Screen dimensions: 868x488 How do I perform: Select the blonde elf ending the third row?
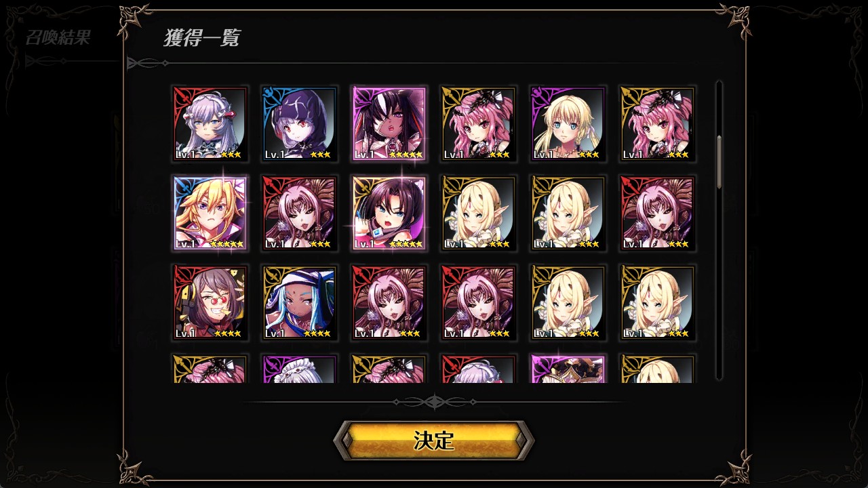[658, 302]
